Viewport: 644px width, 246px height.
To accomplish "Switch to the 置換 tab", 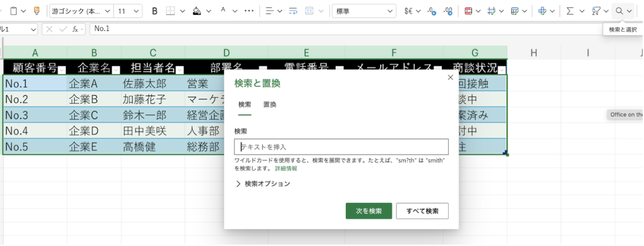I will 270,105.
